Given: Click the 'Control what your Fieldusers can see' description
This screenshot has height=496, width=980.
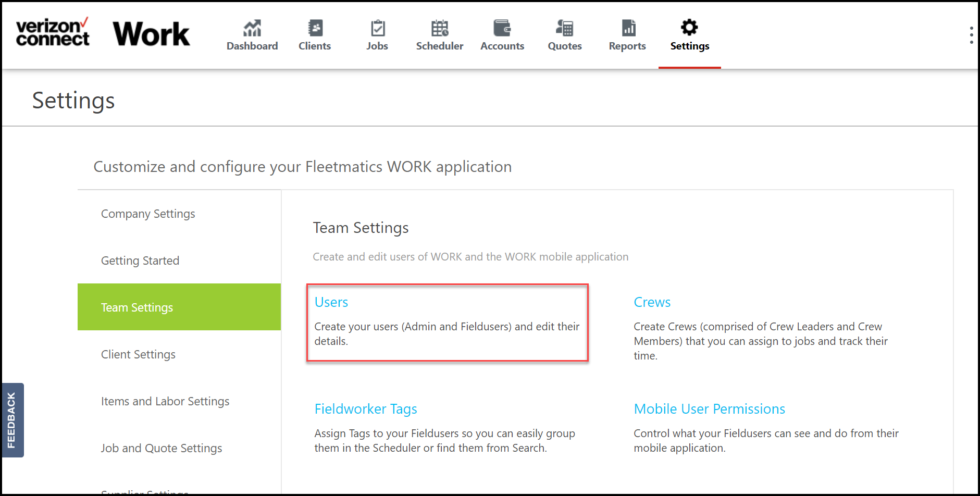Looking at the screenshot, I should click(766, 441).
